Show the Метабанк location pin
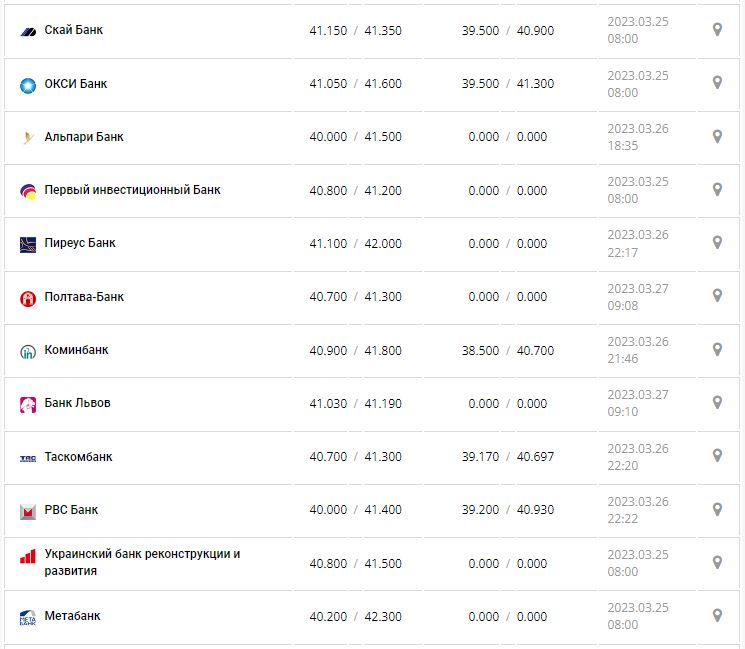The height and width of the screenshot is (649, 745). [717, 615]
